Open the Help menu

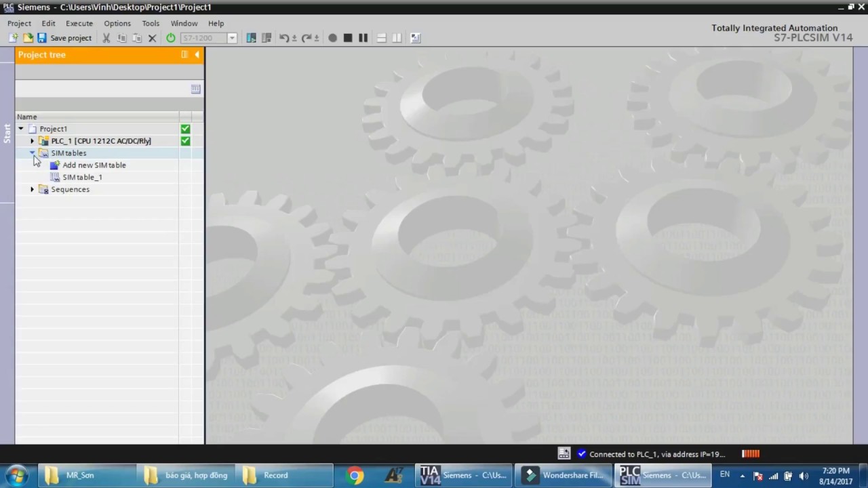click(216, 23)
